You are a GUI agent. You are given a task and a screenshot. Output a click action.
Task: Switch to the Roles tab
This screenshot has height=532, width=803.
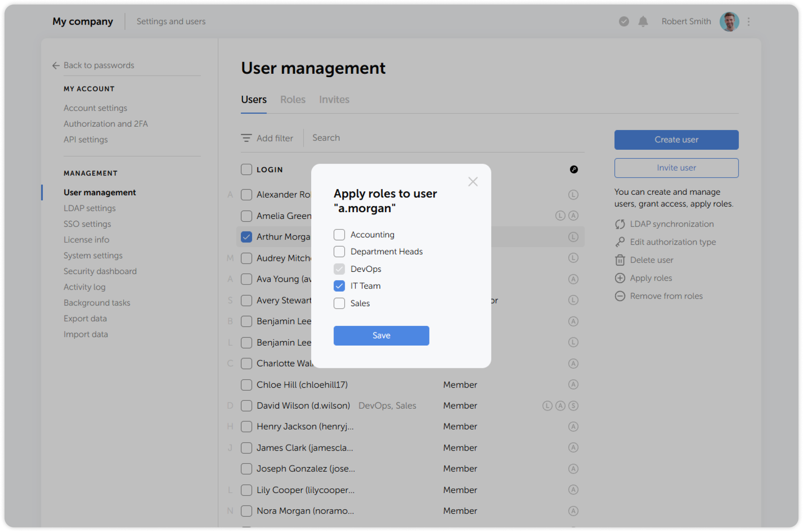[x=293, y=99]
